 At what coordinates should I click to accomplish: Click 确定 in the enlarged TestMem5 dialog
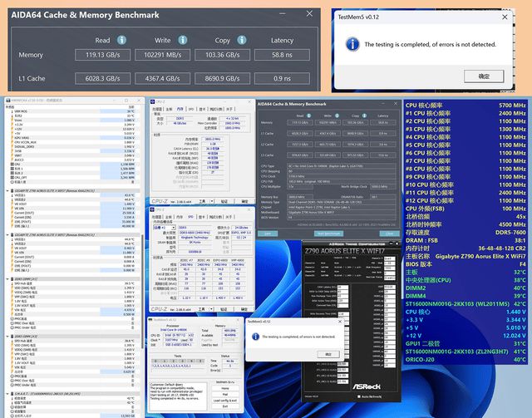[x=484, y=76]
